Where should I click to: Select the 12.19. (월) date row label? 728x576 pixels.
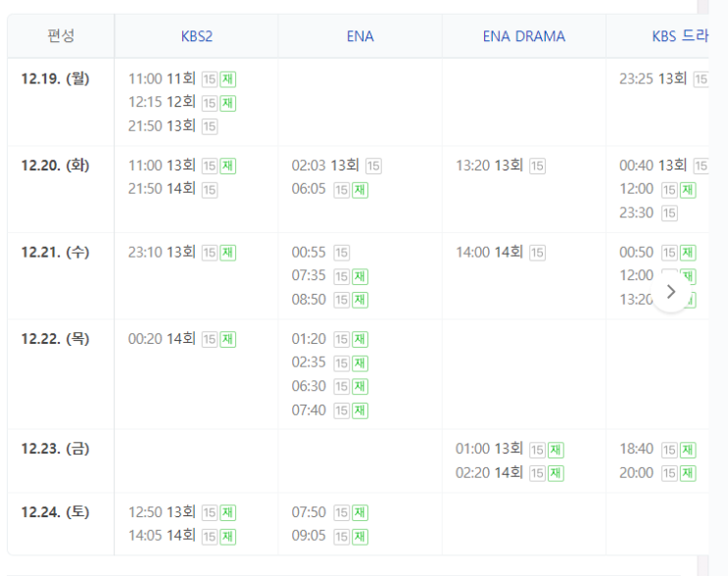tap(55, 78)
